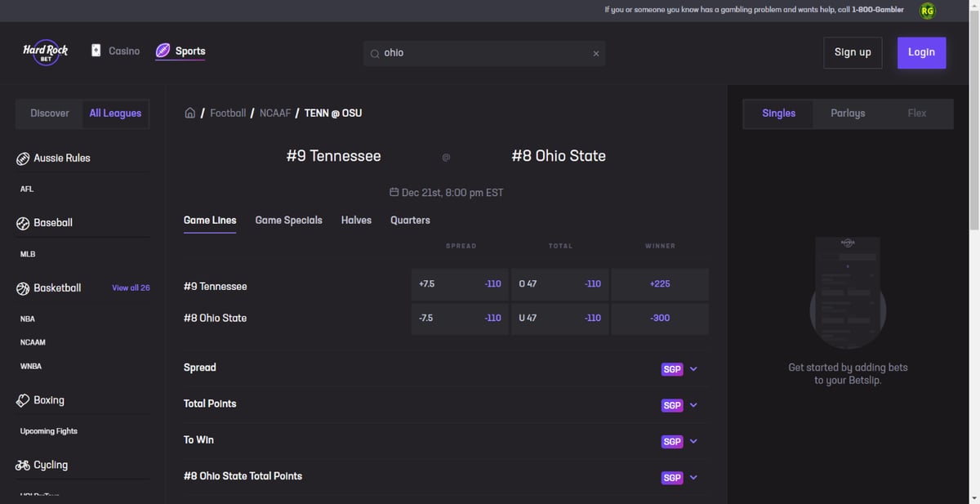Click the Hard Rock Bet logo
Screen dimensions: 980x504
pos(45,52)
